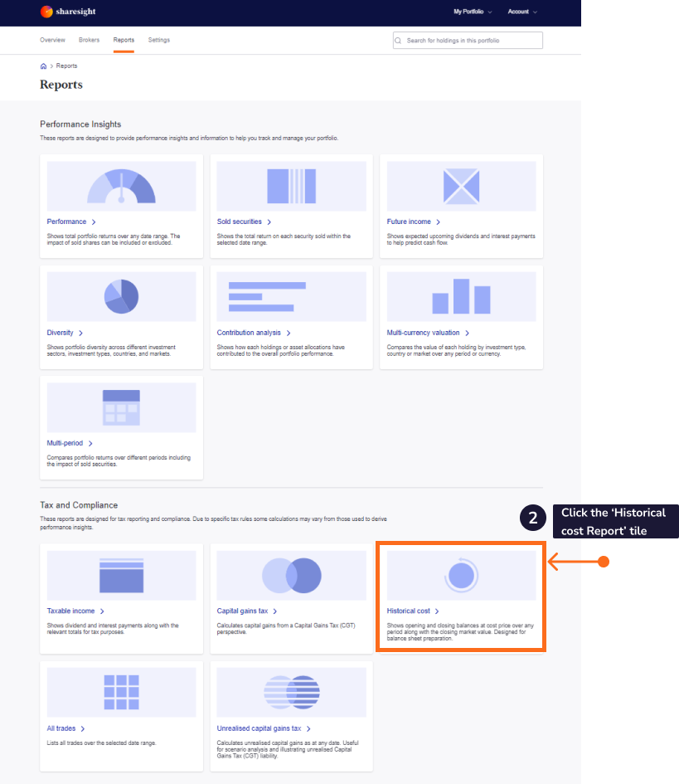Open the Future income report link
679x784 pixels.
(409, 222)
